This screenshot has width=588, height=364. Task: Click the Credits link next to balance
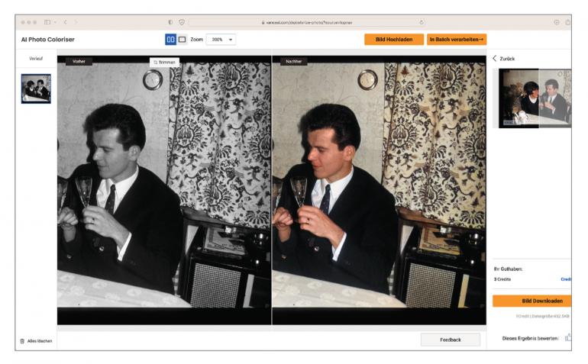(567, 279)
